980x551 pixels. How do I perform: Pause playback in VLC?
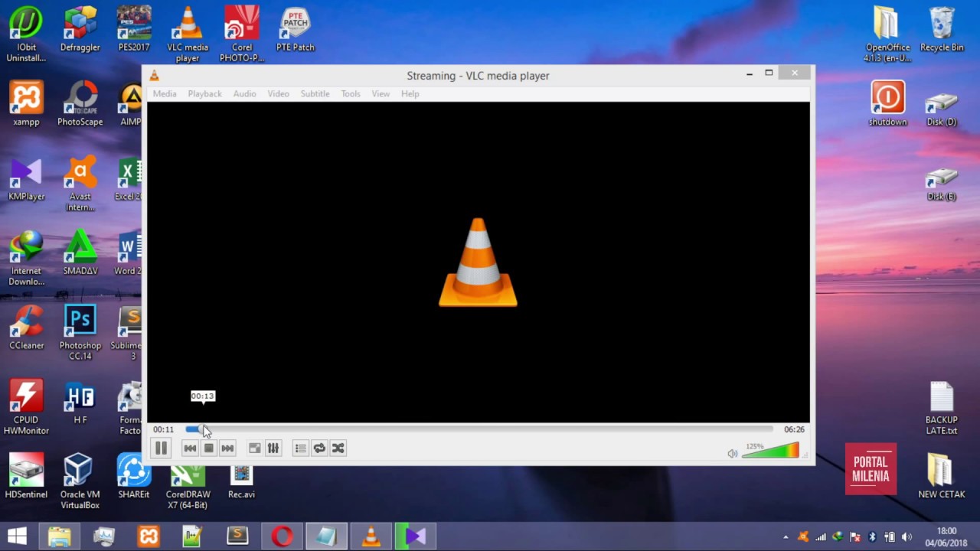click(161, 448)
